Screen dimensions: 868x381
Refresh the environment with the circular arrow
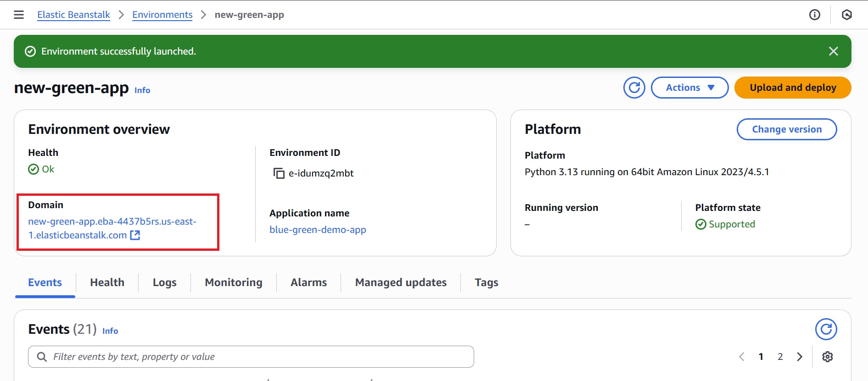click(634, 88)
